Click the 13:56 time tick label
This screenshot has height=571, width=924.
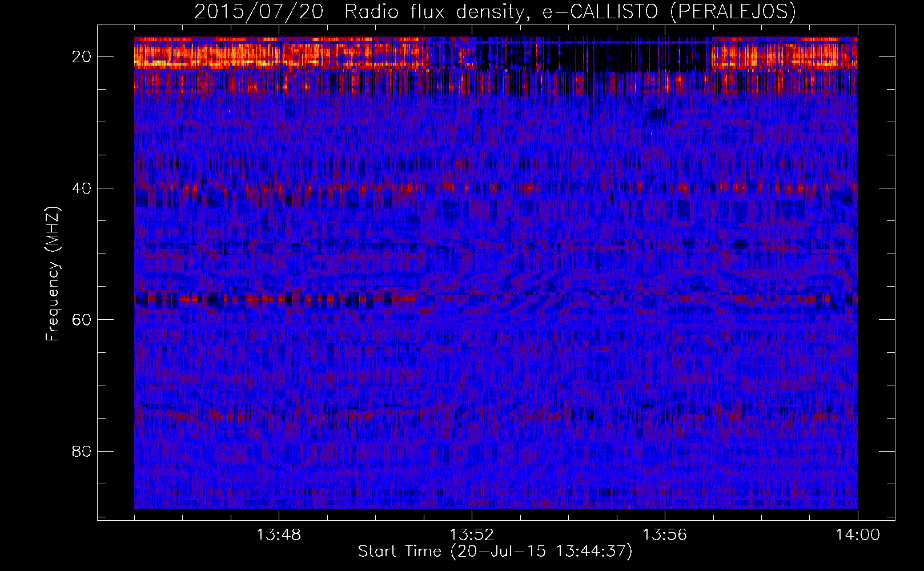pos(665,534)
